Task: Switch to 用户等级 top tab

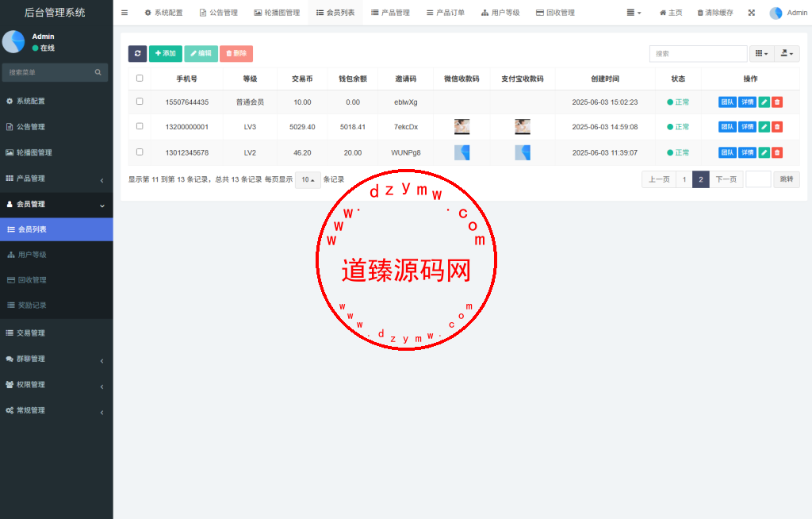Action: (x=500, y=13)
